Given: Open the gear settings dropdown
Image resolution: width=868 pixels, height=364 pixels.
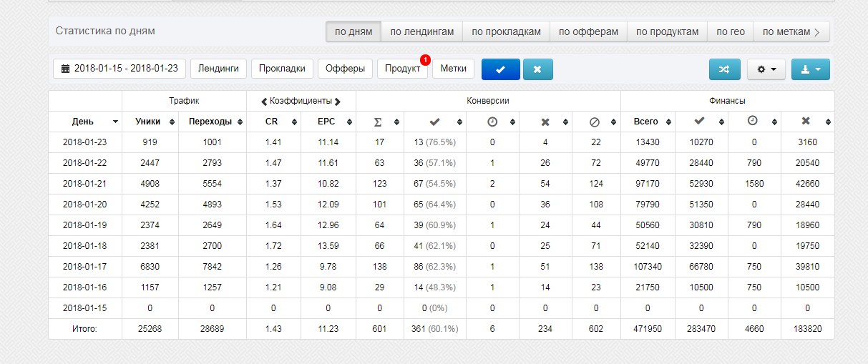Looking at the screenshot, I should [766, 69].
